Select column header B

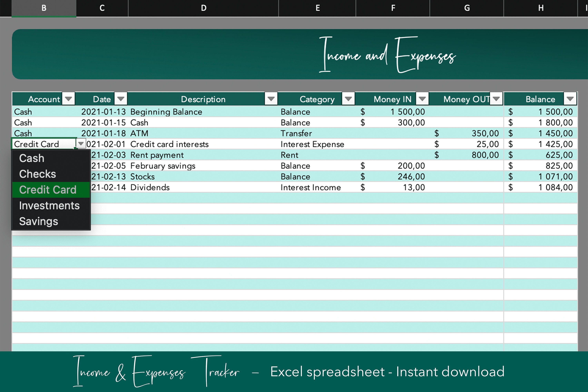click(44, 8)
